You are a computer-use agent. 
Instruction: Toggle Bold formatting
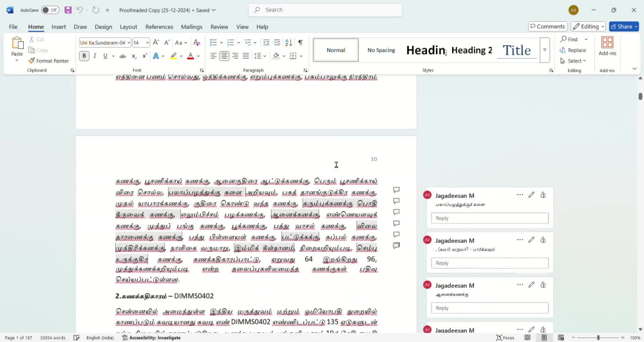(x=84, y=56)
